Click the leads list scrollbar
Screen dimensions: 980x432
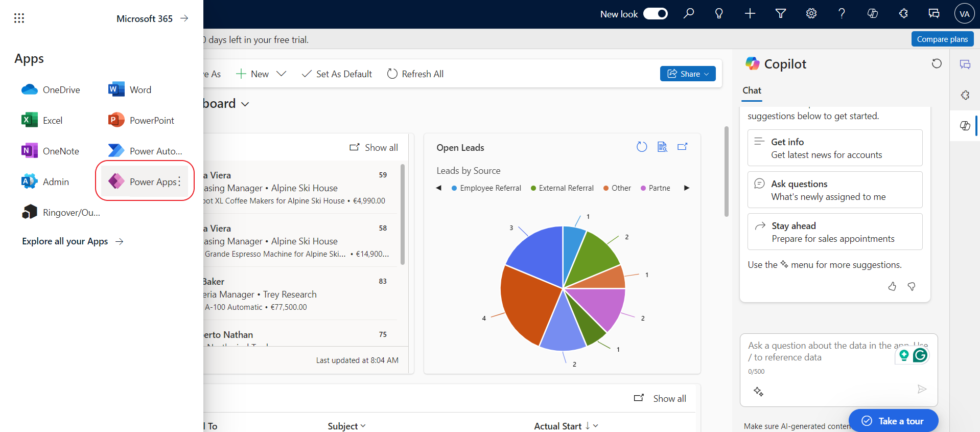[x=403, y=214]
